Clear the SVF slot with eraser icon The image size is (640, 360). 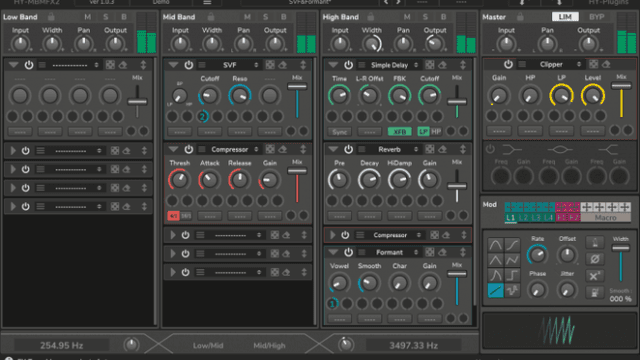pyautogui.click(x=282, y=65)
